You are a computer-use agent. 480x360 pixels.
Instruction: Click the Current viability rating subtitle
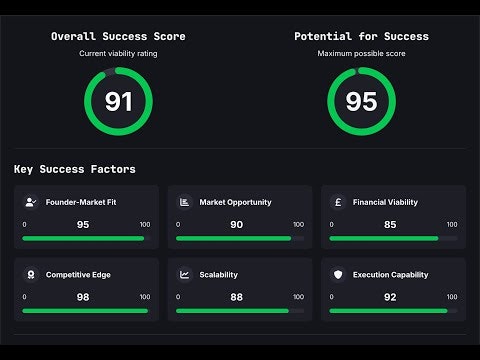118,53
